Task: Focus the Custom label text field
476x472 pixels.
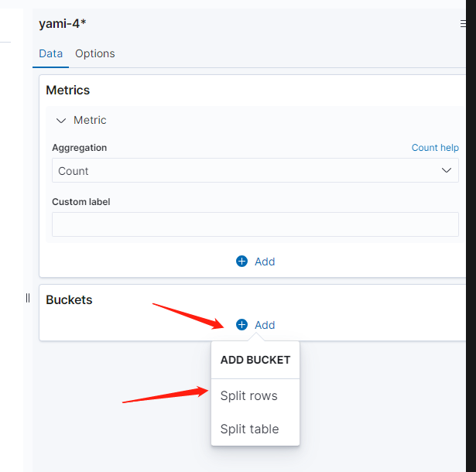Action: coord(255,224)
